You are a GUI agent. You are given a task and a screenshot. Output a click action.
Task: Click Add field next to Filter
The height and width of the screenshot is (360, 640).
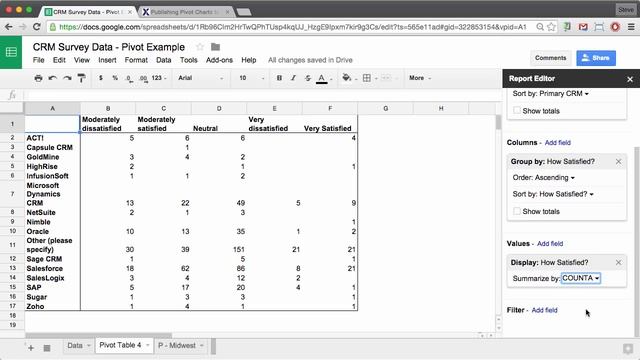coord(544,310)
